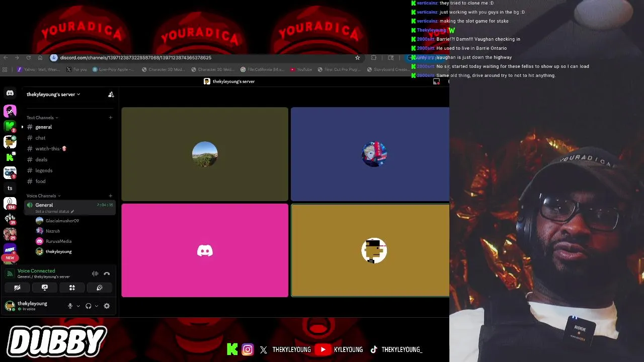Open the X 'For you' bookmark
This screenshot has height=362, width=644.
coord(76,69)
